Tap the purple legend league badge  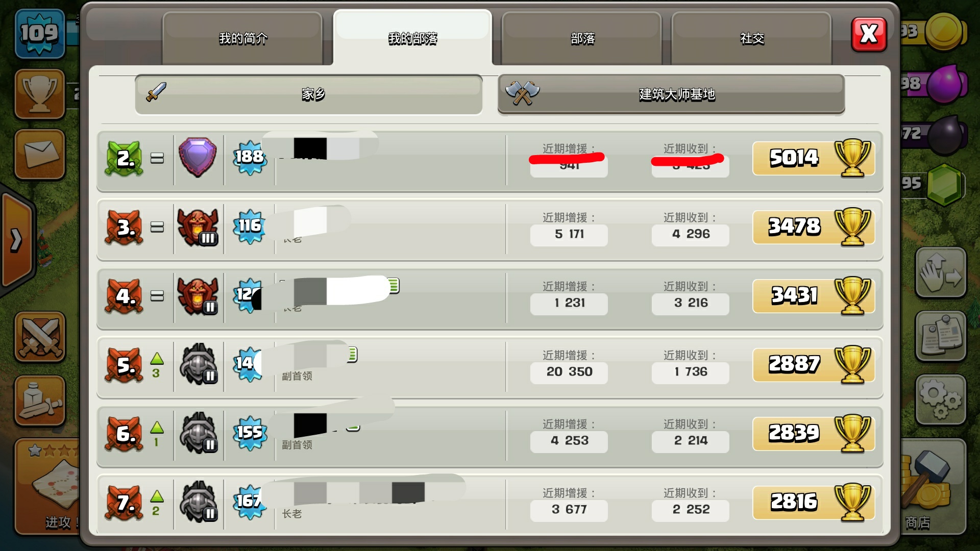(198, 157)
